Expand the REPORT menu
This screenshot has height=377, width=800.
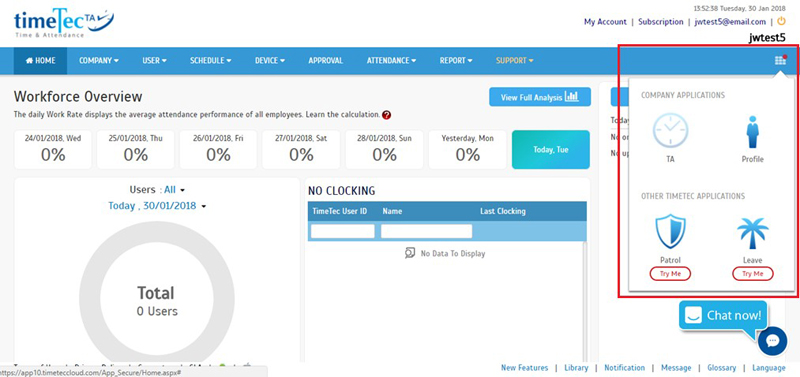(456, 60)
